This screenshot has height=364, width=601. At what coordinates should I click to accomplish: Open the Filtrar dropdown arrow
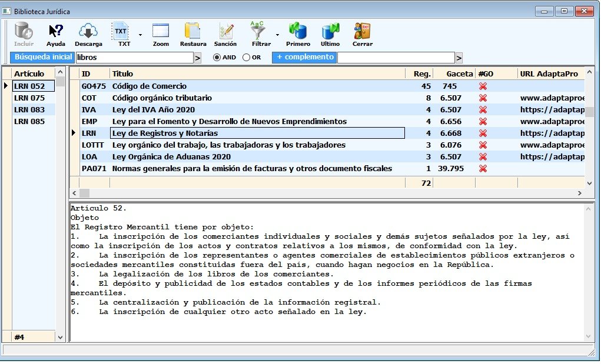tap(277, 35)
